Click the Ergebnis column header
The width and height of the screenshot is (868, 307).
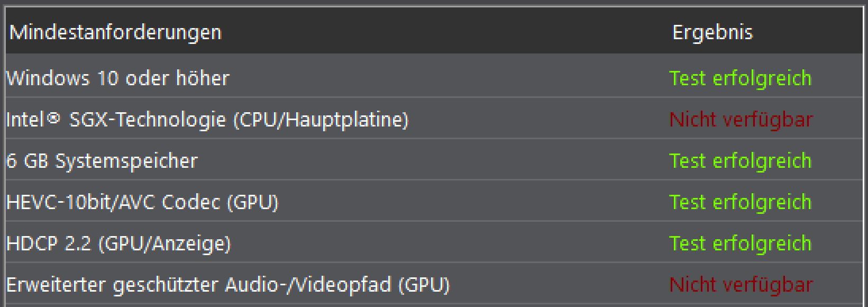(x=712, y=32)
